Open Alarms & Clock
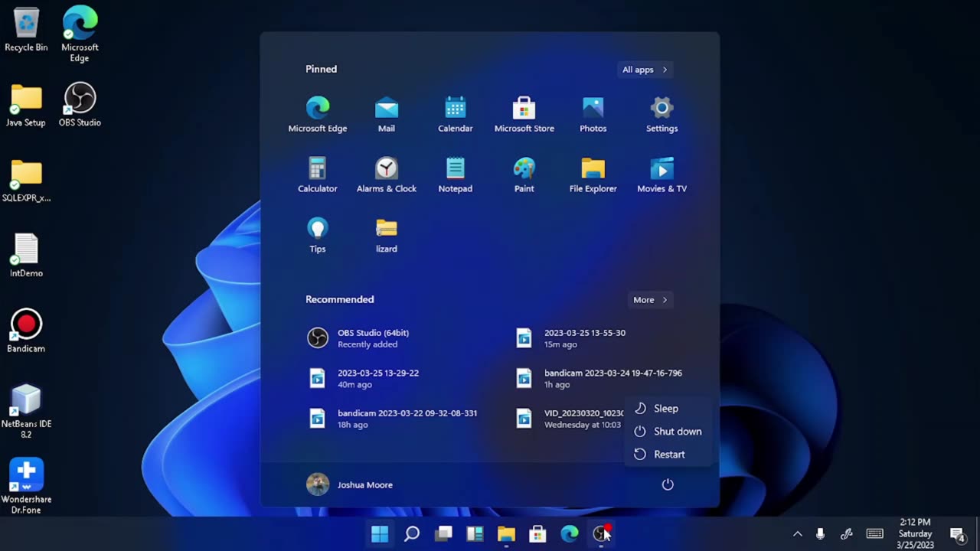 386,175
